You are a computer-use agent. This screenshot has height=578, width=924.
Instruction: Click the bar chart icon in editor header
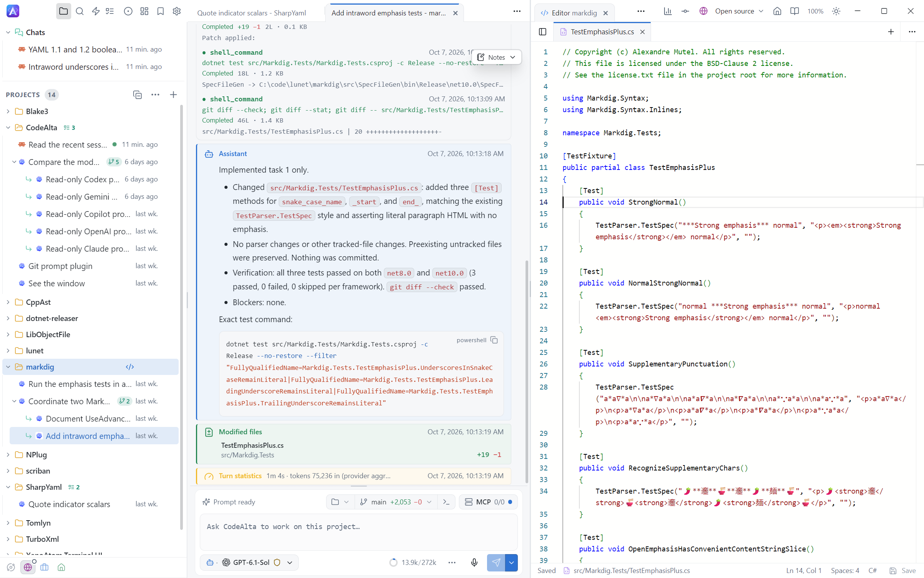(668, 11)
